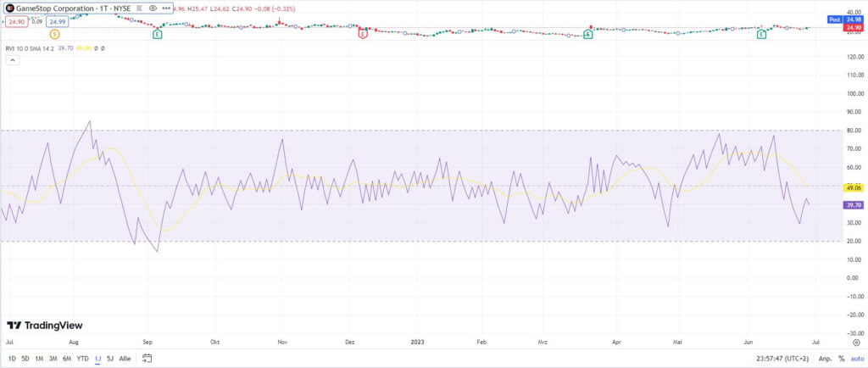868x368 pixels.
Task: Click the OHLC values H25.47 in legend
Action: 198,8
